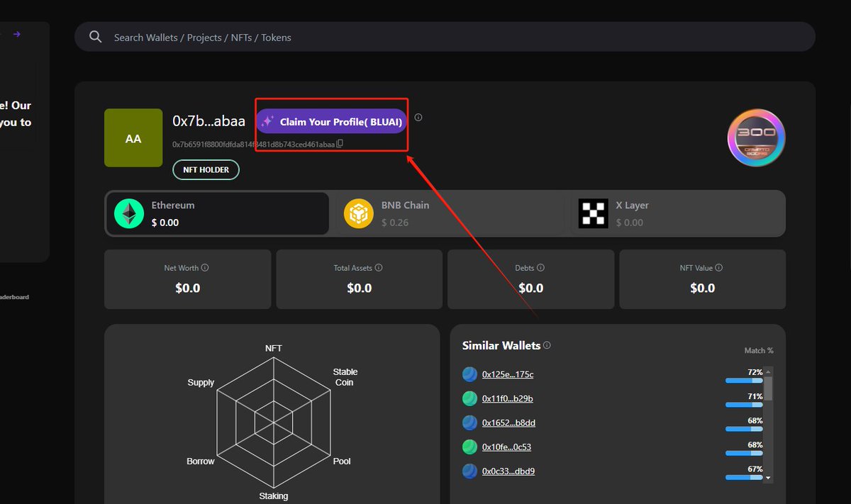Image resolution: width=851 pixels, height=504 pixels.
Task: Click the X Layer logo icon
Action: 593,214
